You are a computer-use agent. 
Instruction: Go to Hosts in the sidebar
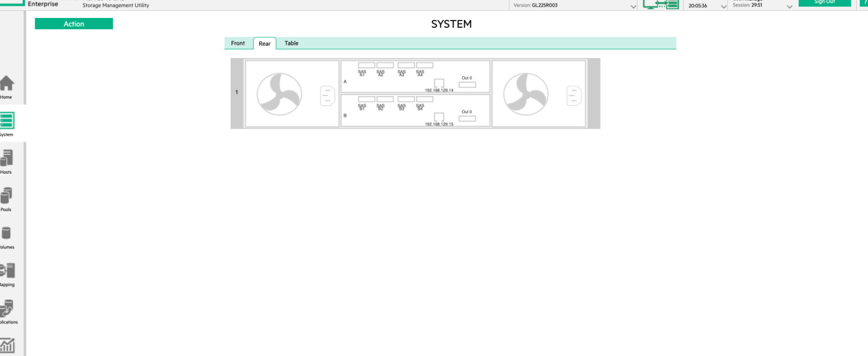[x=7, y=162]
